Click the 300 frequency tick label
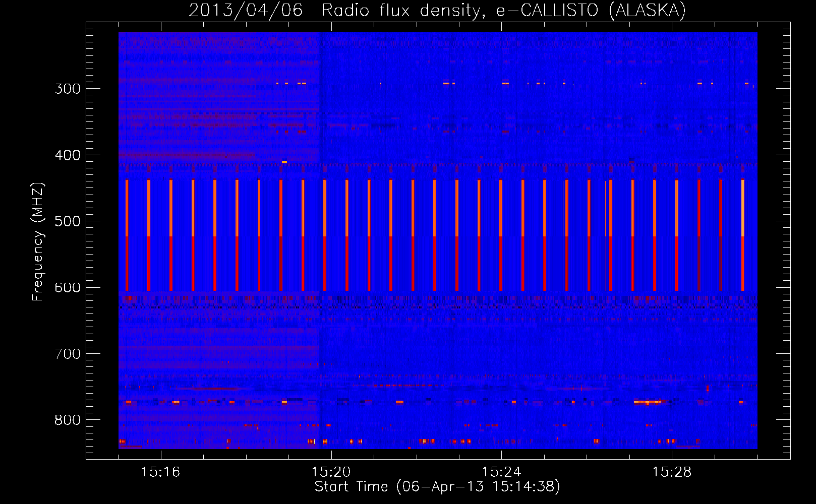Image resolution: width=816 pixels, height=504 pixels. (x=68, y=89)
